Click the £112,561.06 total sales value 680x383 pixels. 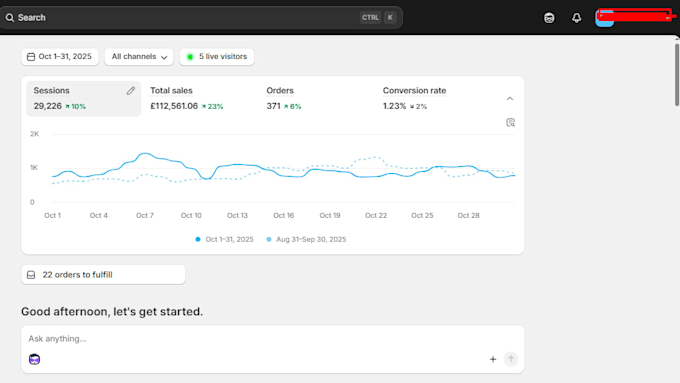pos(174,106)
